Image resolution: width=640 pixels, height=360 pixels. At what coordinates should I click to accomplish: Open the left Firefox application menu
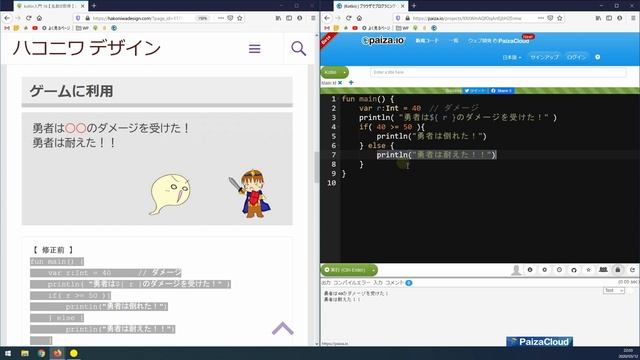pos(313,18)
